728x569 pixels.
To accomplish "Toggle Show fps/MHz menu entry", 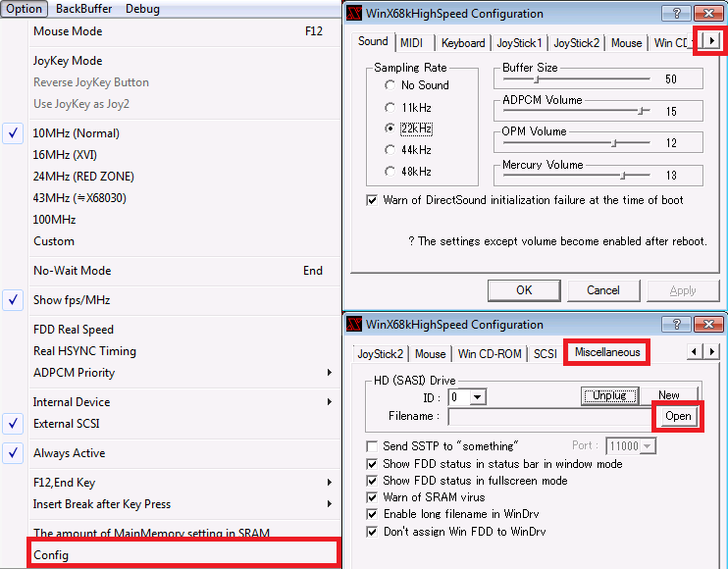I will [183, 300].
